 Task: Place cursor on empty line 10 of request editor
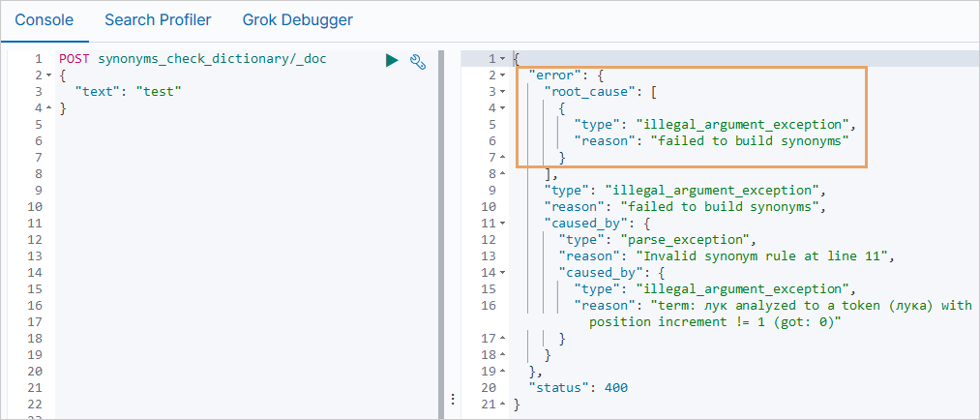click(193, 207)
